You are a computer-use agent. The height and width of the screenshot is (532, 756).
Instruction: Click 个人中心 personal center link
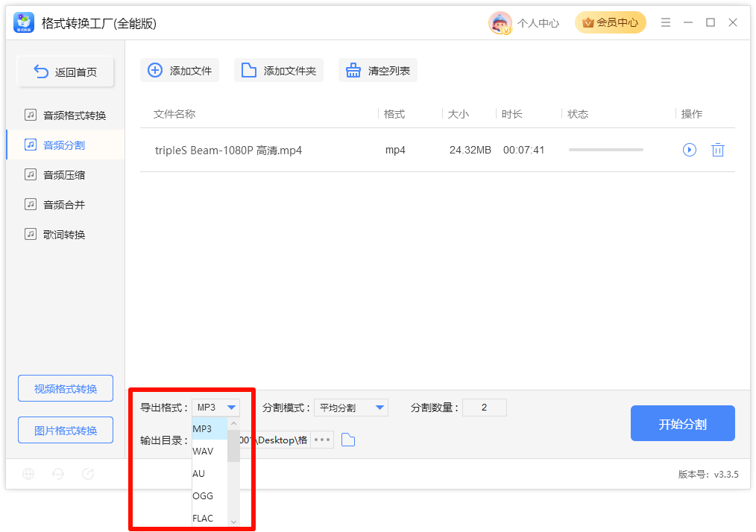click(x=538, y=23)
